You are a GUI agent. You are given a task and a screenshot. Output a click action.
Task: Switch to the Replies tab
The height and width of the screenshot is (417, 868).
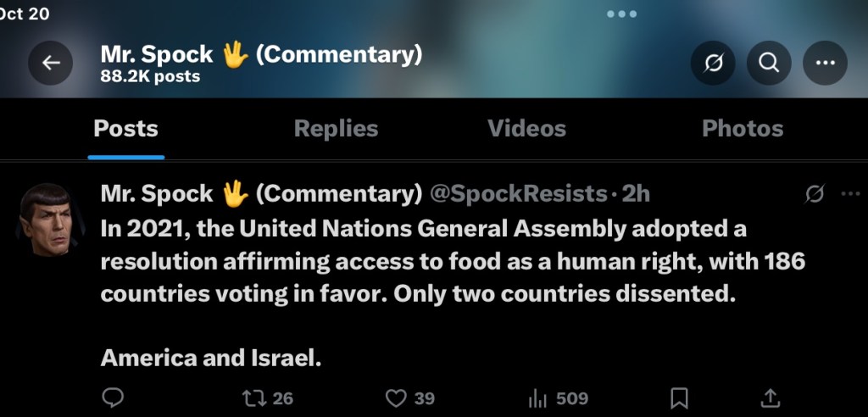click(x=336, y=129)
